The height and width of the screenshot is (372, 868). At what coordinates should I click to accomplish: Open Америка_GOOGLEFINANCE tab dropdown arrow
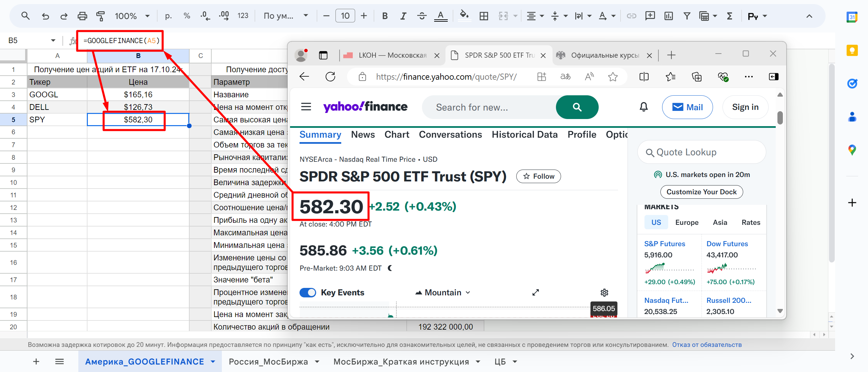click(x=213, y=361)
